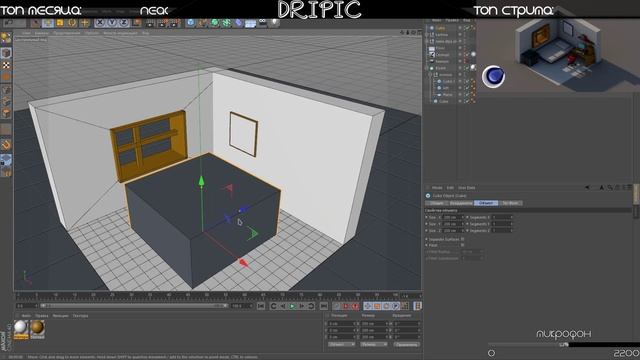Click the red record keyframe button
This screenshot has height=360, width=640.
[346, 306]
